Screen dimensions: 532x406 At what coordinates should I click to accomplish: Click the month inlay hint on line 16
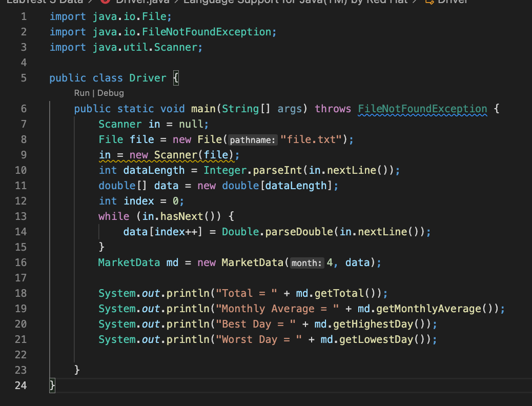tap(306, 262)
